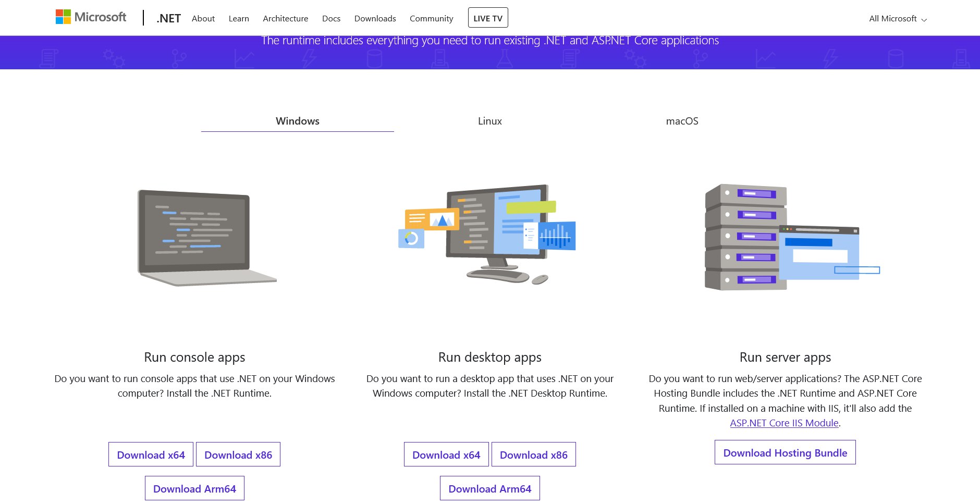Image resolution: width=980 pixels, height=504 pixels.
Task: Switch to the macOS tab
Action: point(682,121)
